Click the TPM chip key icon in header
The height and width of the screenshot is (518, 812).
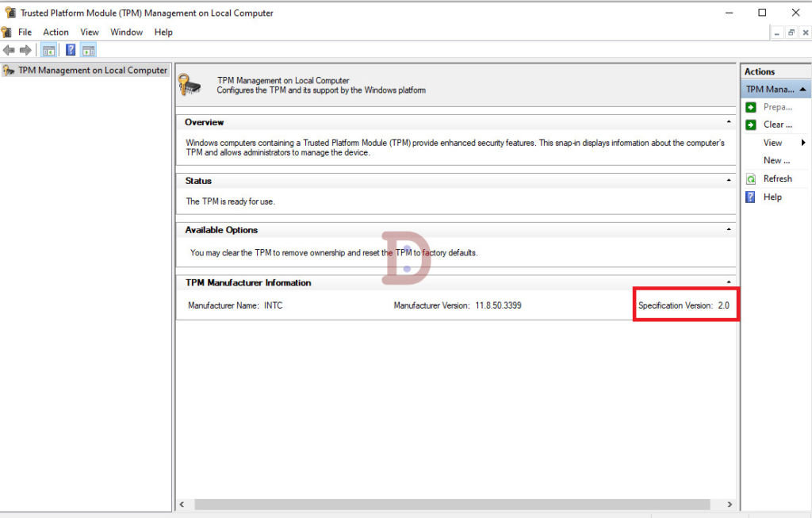[x=189, y=84]
